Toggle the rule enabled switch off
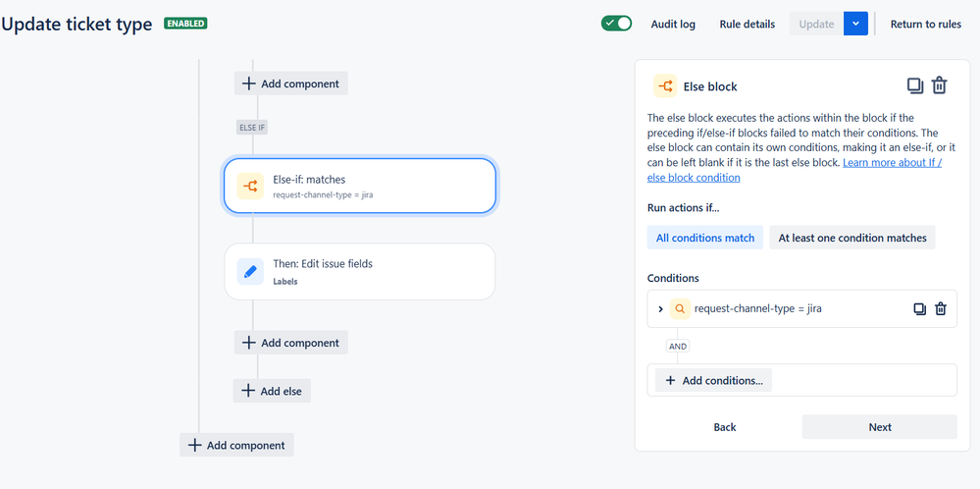 (x=616, y=24)
